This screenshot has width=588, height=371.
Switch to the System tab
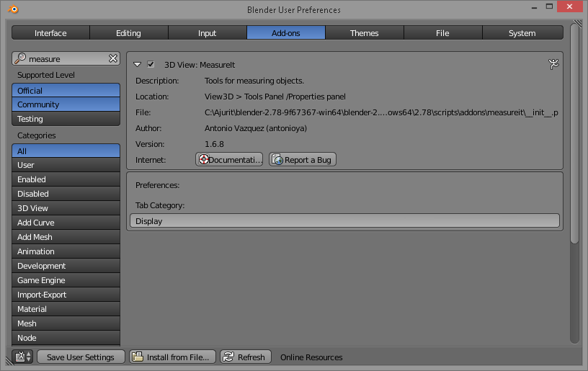tap(522, 32)
